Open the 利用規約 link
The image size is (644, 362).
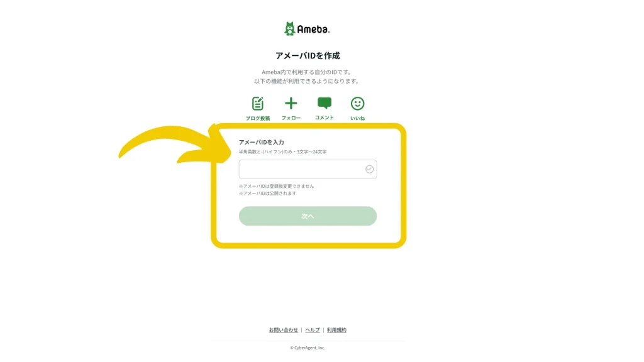336,330
